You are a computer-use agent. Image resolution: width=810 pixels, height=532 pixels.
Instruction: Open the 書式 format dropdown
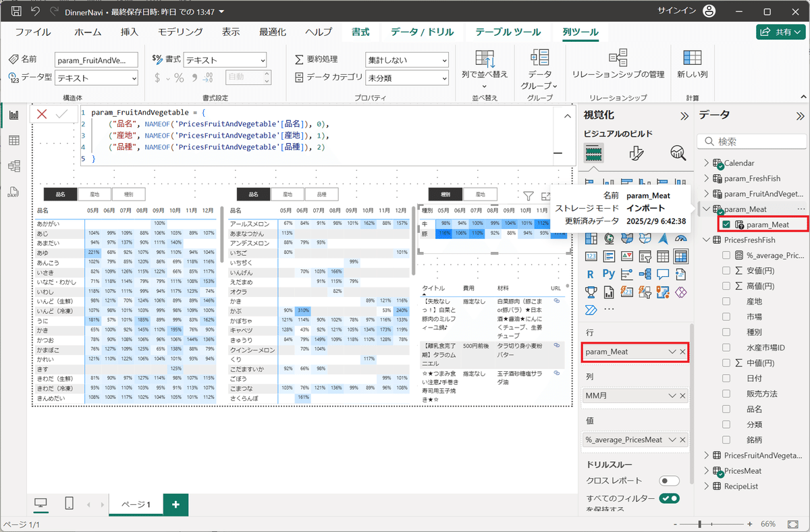click(226, 60)
